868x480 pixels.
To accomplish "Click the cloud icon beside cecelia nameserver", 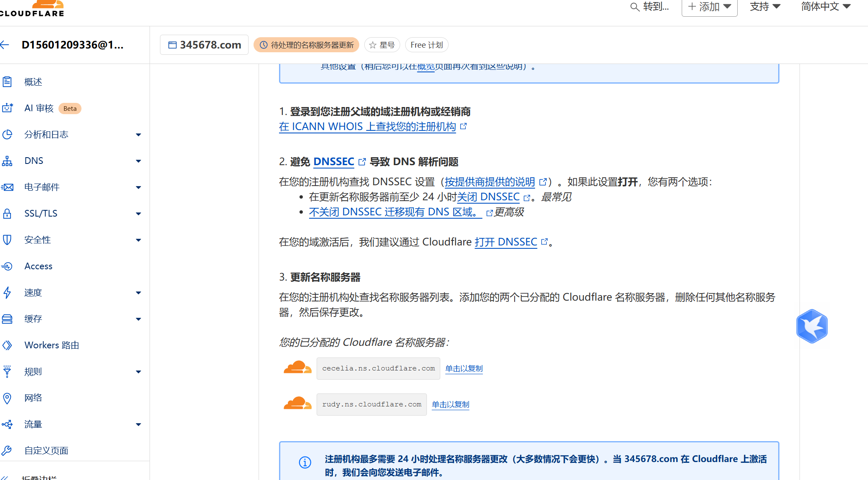I will pos(297,368).
